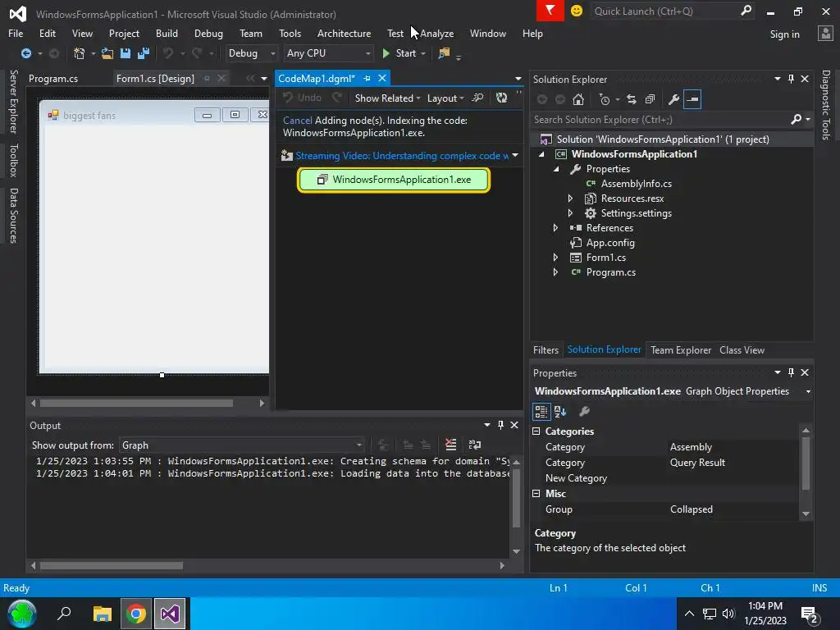Click Clear All icon in Output panel
Viewport: 840px width, 630px height.
point(451,445)
